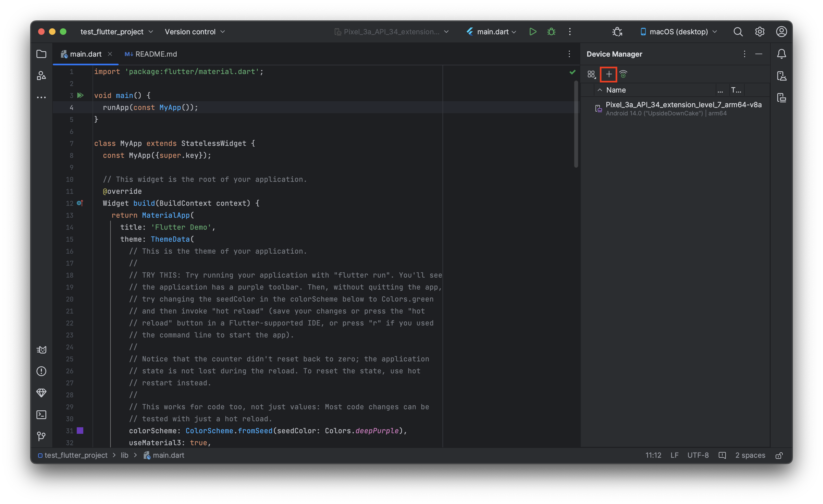The height and width of the screenshot is (504, 823).
Task: Open the Problems tool window
Action: (x=41, y=371)
